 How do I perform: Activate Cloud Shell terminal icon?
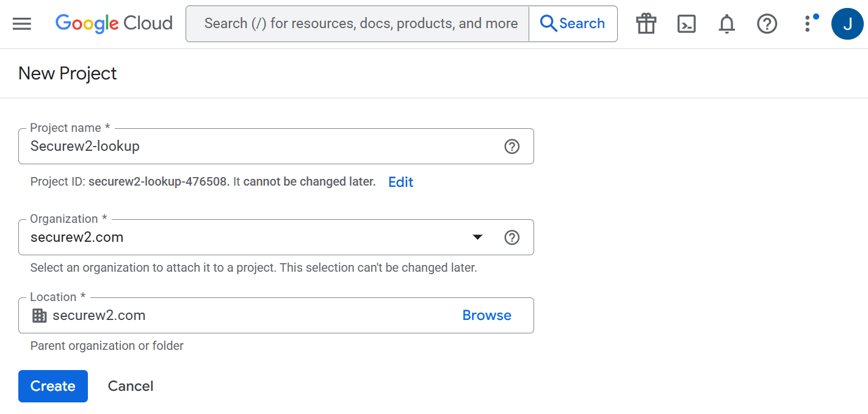pyautogui.click(x=687, y=24)
